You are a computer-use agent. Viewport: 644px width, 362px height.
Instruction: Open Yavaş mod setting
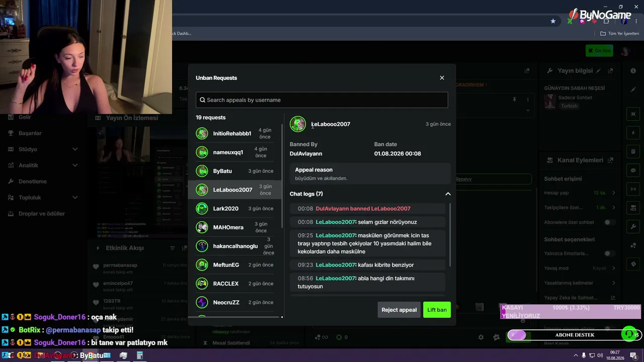coord(580,268)
